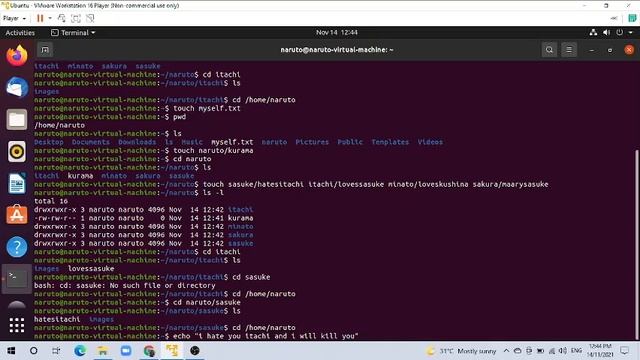Image resolution: width=640 pixels, height=360 pixels.
Task: Click the 'ls -l' command text
Action: click(213, 193)
